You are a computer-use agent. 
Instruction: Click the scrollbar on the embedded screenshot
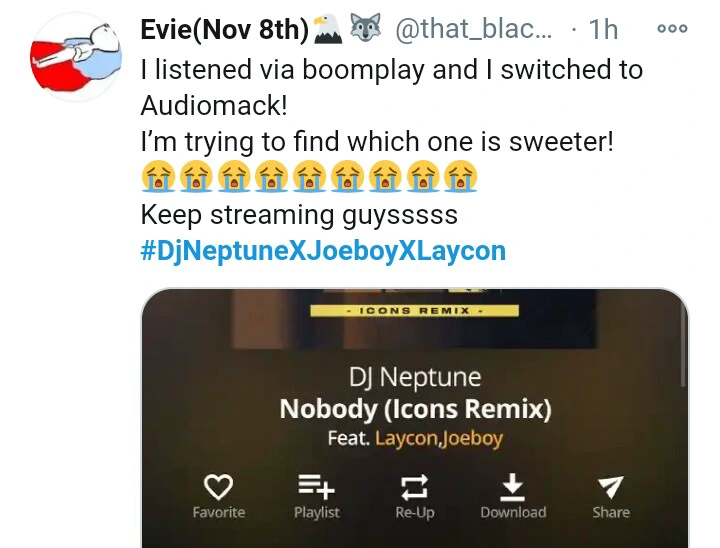coord(683,349)
